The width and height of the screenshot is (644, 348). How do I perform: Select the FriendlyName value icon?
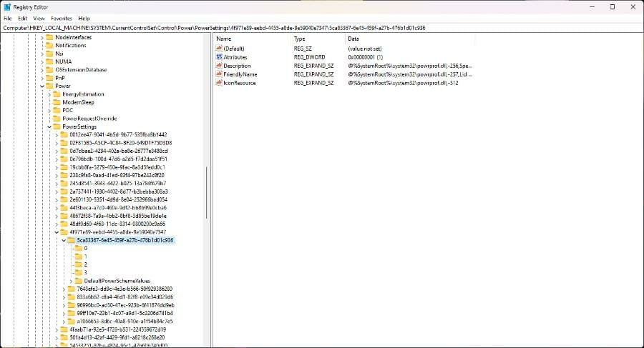(x=219, y=74)
